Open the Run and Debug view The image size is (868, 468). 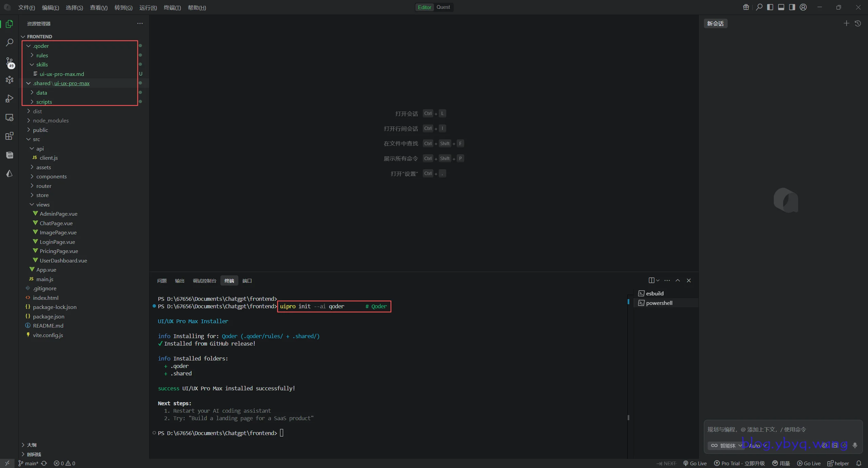click(9, 98)
